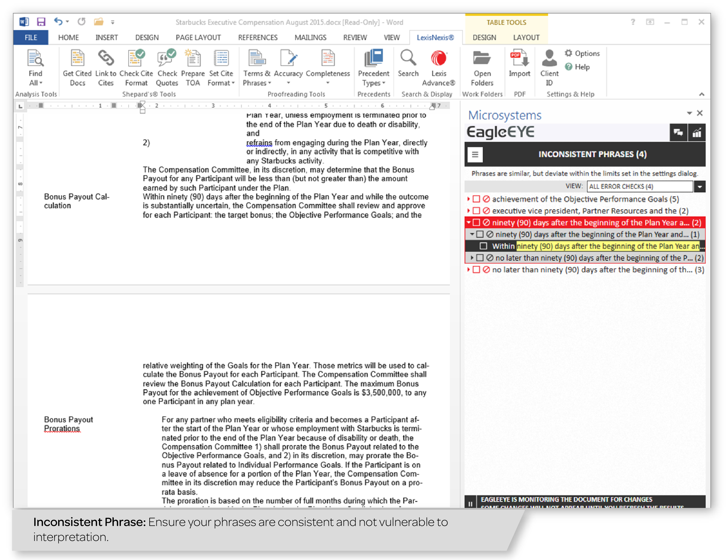Tick checkbox for 'no later than ninety (90)... th... (3)'
Image resolution: width=728 pixels, height=560 pixels.
[x=476, y=270]
